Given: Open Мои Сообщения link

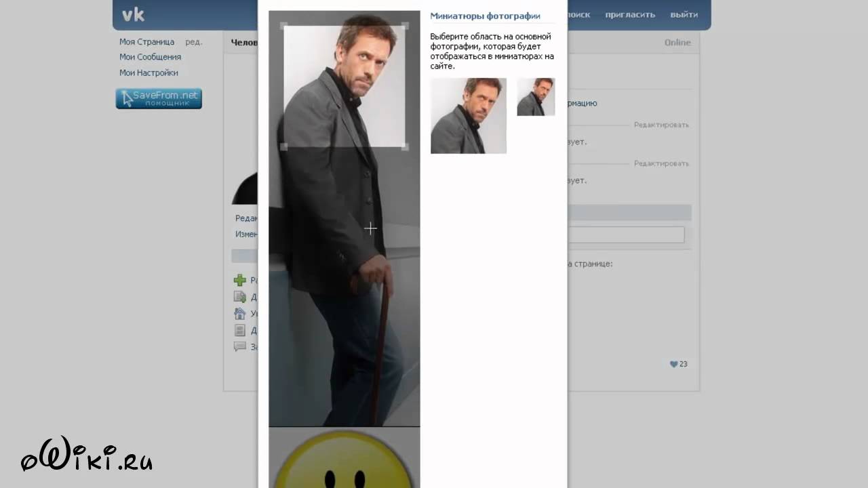Looking at the screenshot, I should click(x=151, y=58).
